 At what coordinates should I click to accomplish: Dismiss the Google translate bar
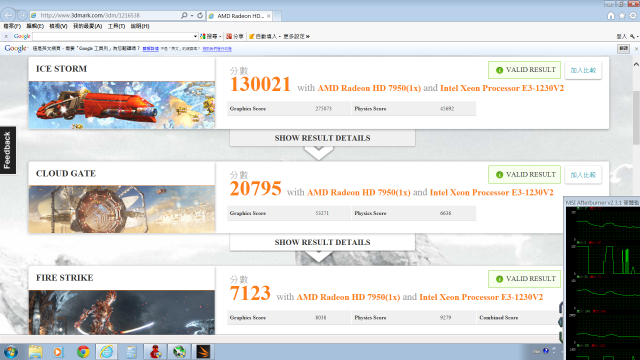coord(636,49)
